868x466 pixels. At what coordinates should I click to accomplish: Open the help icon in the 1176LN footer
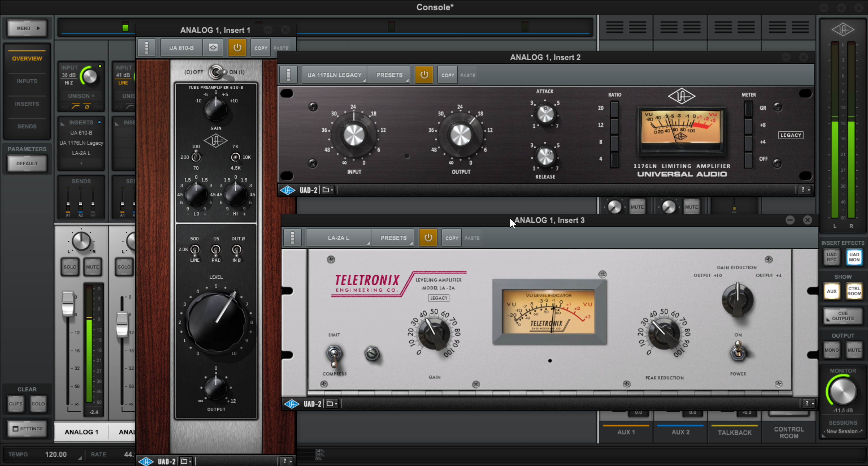click(805, 190)
